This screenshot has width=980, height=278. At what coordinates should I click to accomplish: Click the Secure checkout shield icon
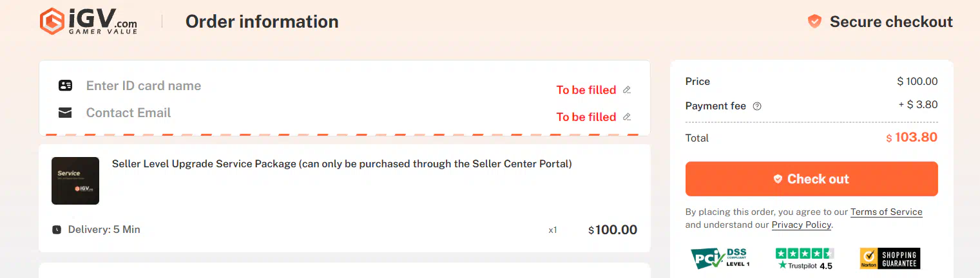tap(814, 21)
